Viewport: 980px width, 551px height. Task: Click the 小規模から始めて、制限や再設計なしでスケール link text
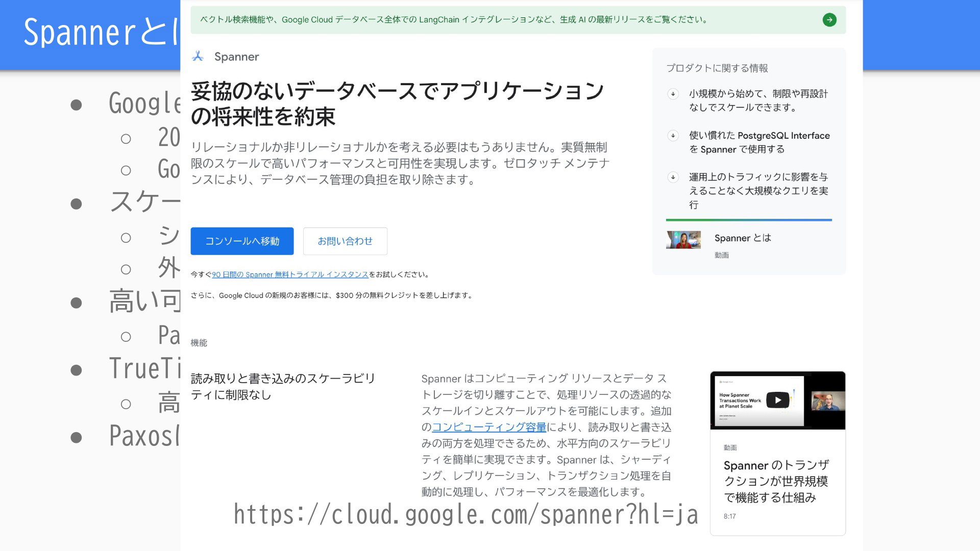tap(758, 101)
